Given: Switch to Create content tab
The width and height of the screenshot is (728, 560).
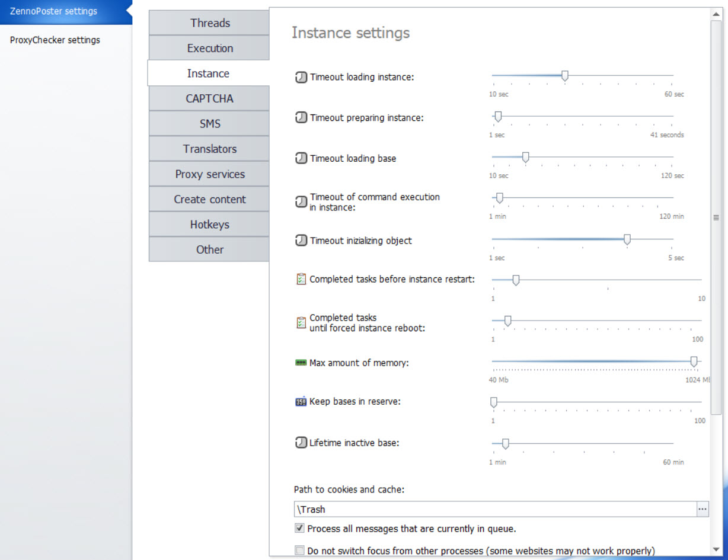Looking at the screenshot, I should (209, 199).
